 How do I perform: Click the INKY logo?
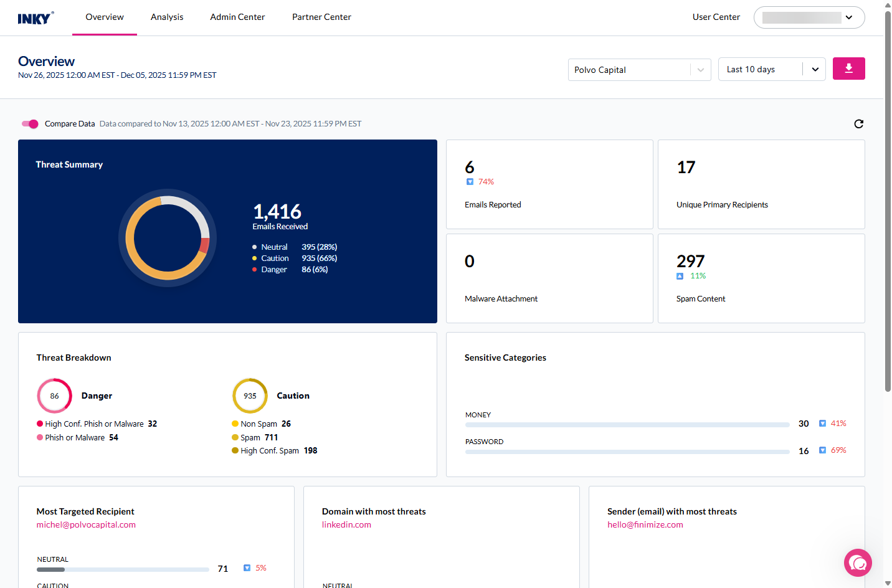(x=36, y=18)
